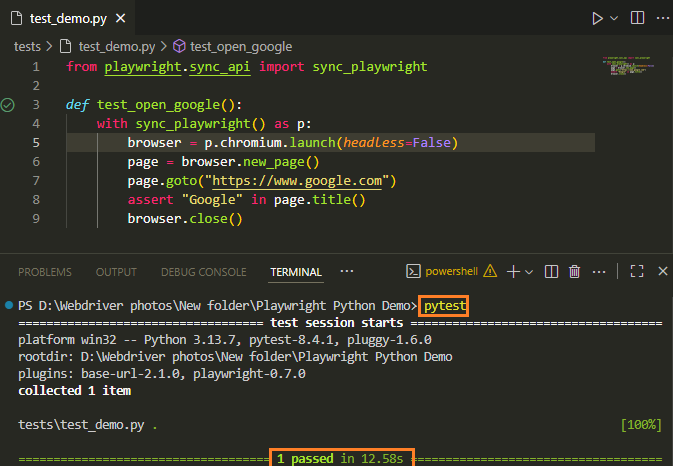
Task: Click '[100%]' progress text in terminal
Action: 641,425
